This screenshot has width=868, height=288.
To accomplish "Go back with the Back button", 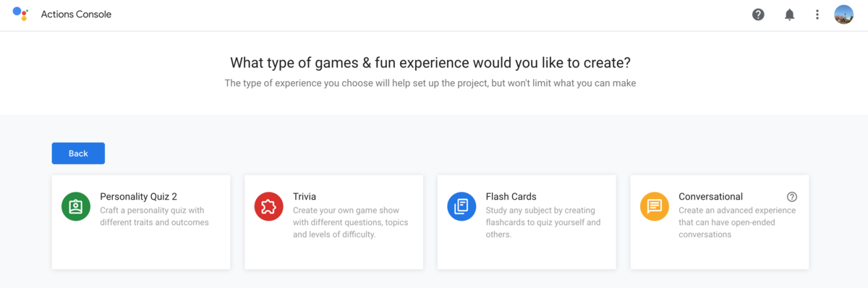I will click(78, 153).
